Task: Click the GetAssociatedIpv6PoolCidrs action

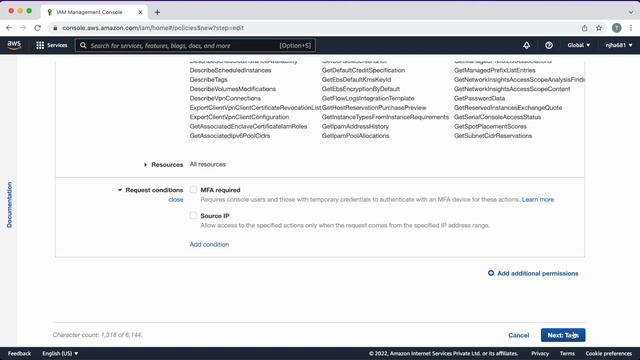Action: pos(230,136)
